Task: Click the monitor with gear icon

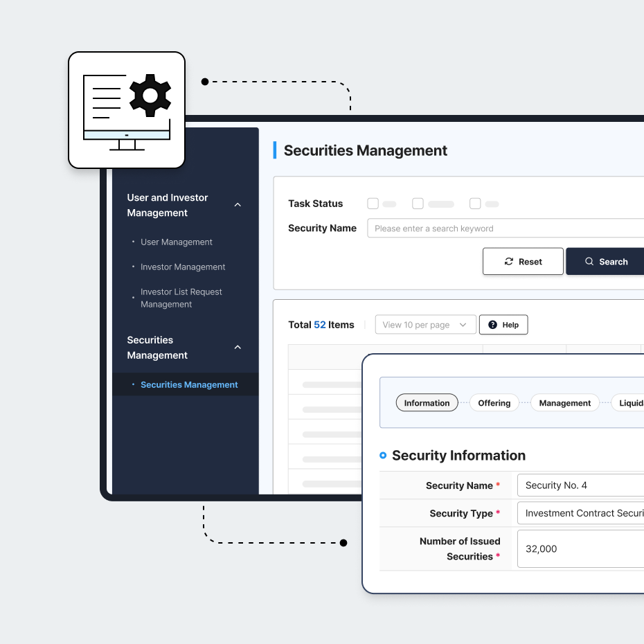Action: click(127, 110)
